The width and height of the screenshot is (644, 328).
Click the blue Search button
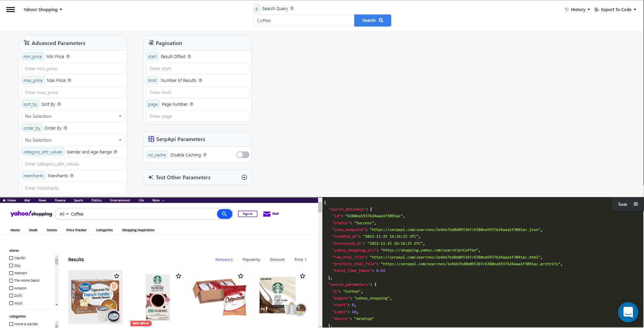(372, 20)
